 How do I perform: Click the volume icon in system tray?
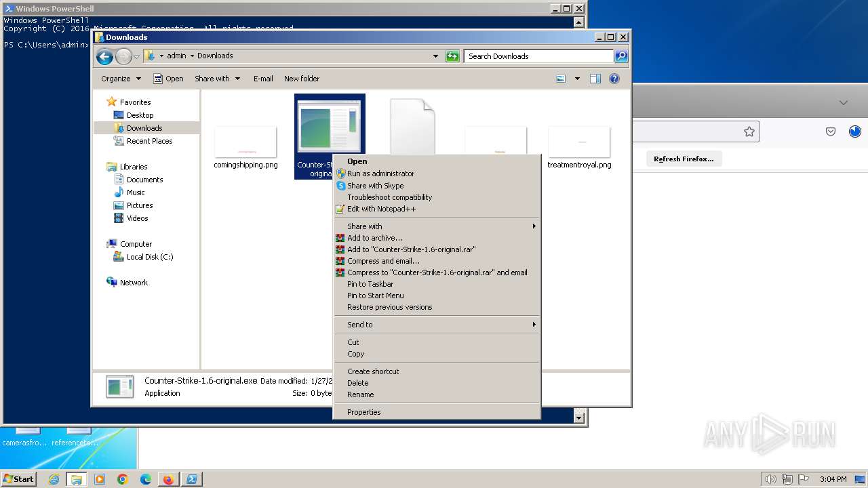coord(771,479)
